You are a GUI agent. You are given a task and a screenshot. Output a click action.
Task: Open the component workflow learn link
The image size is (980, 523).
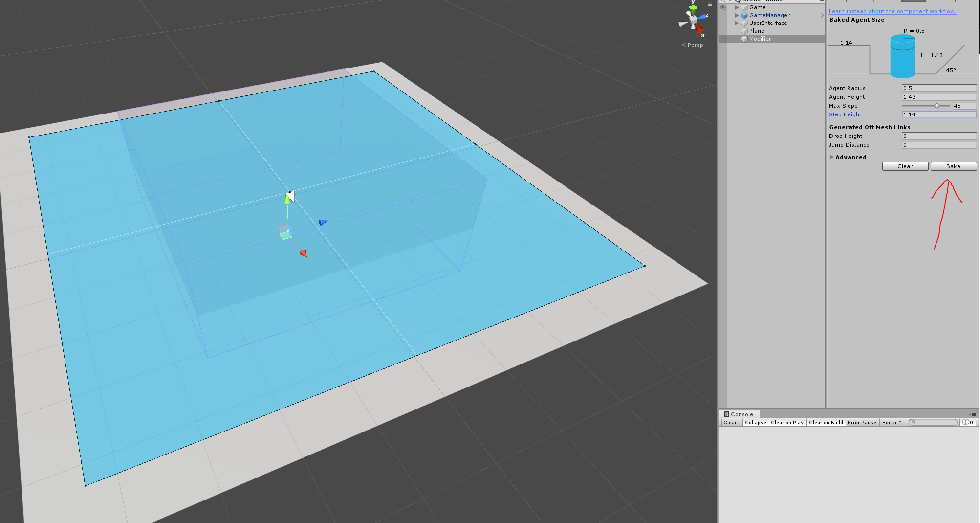point(892,11)
